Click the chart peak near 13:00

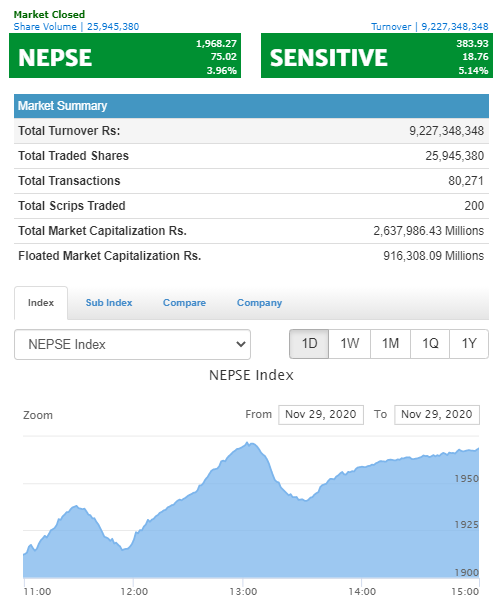pos(247,443)
